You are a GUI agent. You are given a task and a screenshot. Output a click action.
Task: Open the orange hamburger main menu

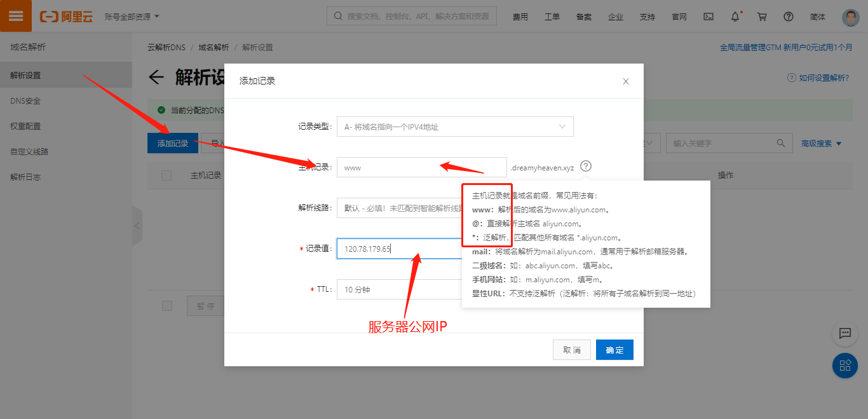(x=16, y=16)
